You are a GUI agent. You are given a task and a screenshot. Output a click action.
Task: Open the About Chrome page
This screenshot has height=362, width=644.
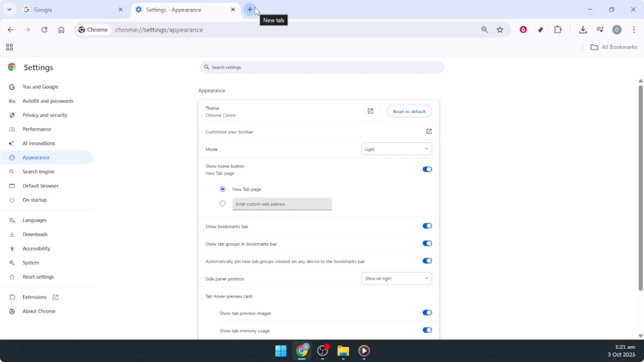click(39, 311)
